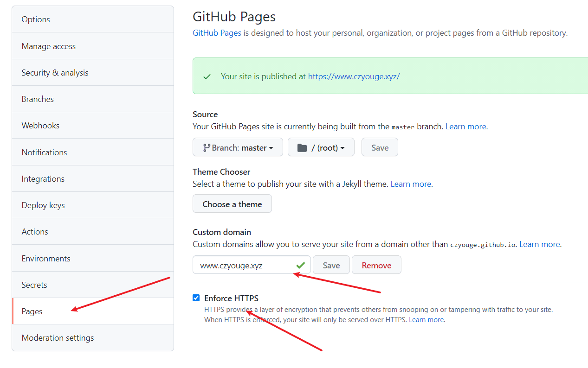Screen dimensions: 588x368
Task: Select Environments in sidebar
Action: (93, 258)
